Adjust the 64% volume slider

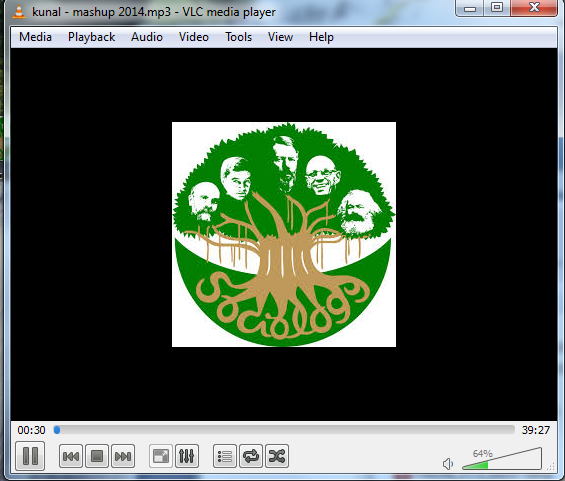[502, 459]
